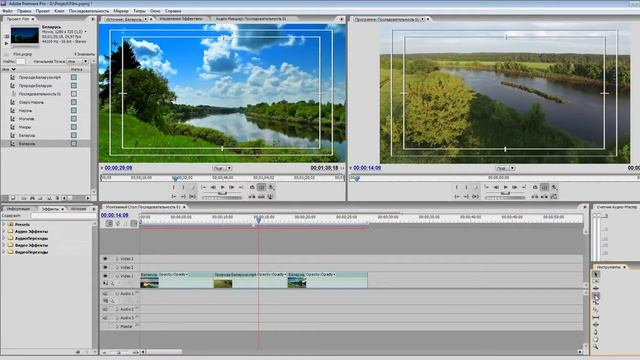The width and height of the screenshot is (640, 360).
Task: Toggle safe margins button in Program monitor
Action: [x=544, y=187]
